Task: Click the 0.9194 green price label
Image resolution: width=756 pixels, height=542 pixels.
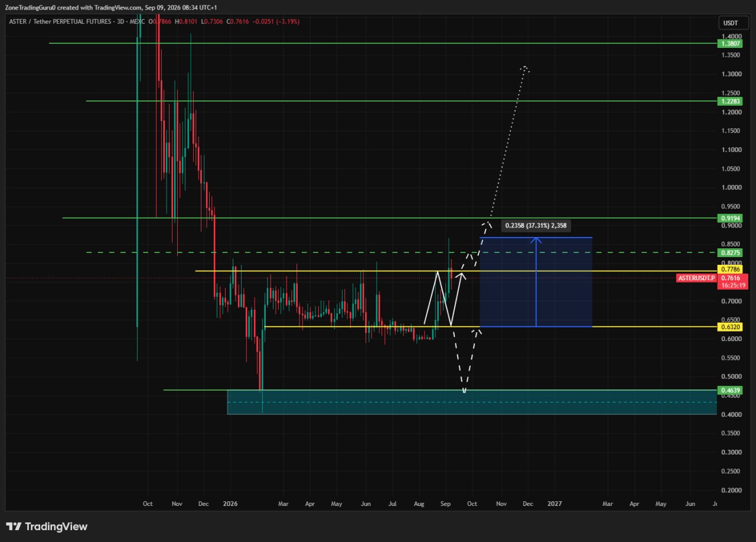Action: coord(729,218)
